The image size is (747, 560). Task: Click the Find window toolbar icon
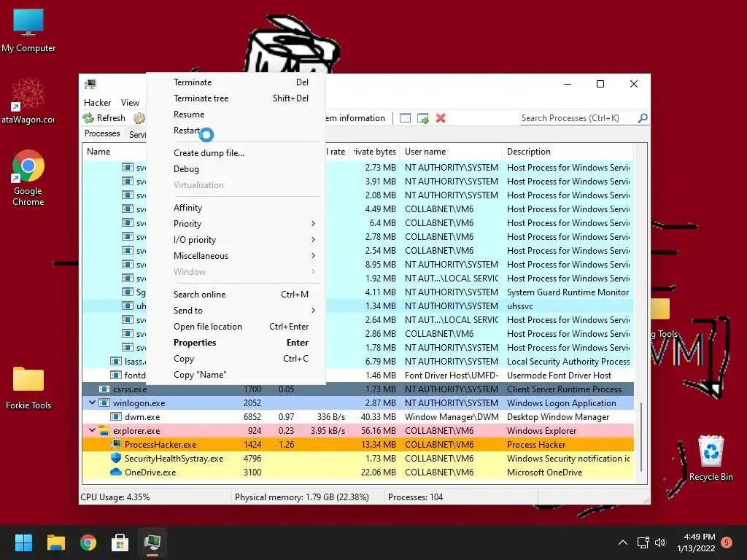tap(405, 118)
